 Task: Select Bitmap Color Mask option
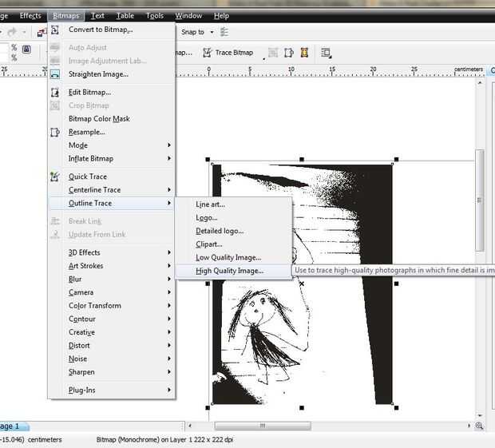(99, 119)
